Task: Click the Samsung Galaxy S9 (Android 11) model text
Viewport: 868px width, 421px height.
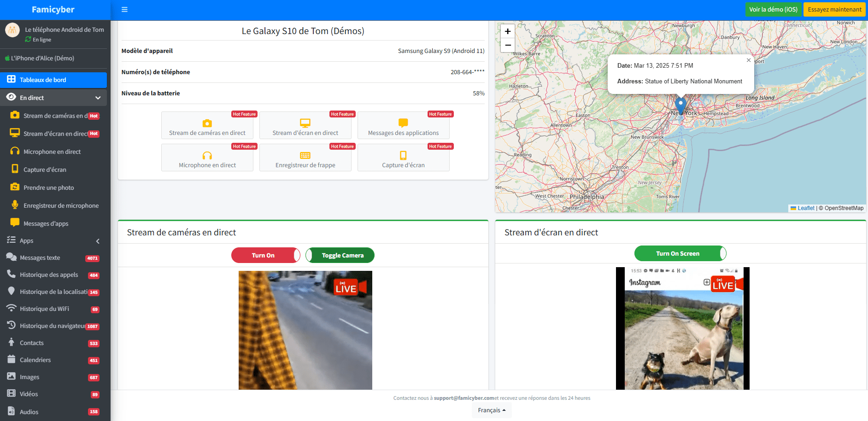Action: [441, 51]
